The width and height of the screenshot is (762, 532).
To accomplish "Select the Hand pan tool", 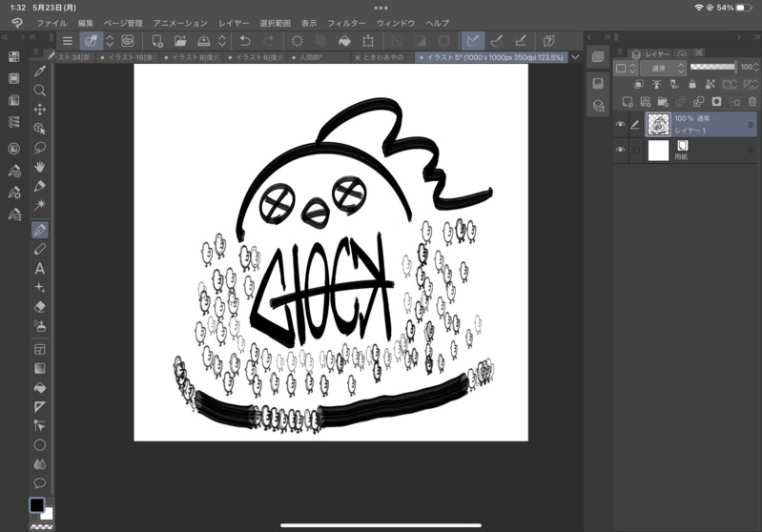I will pos(40,167).
